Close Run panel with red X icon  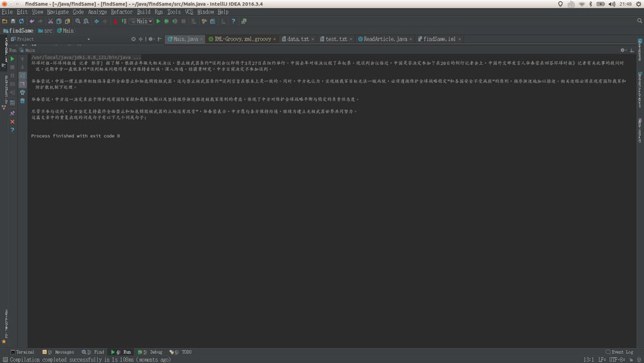(x=12, y=121)
